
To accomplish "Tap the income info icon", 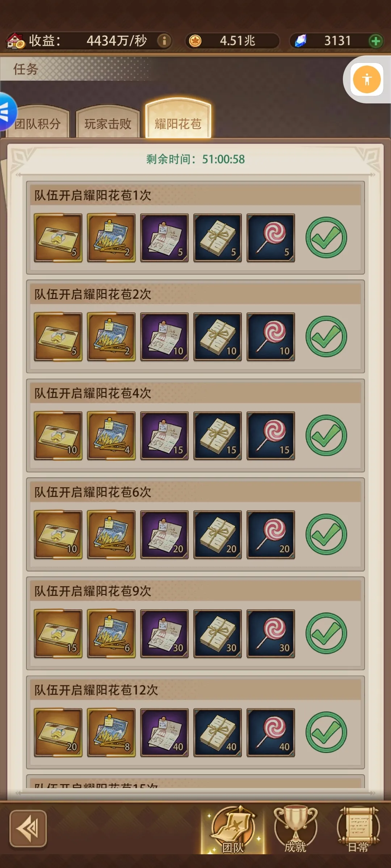I will [164, 41].
